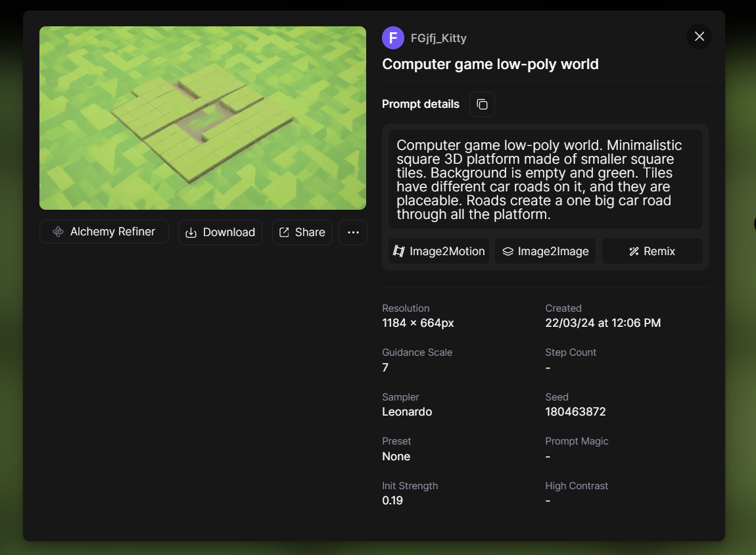Viewport: 756px width, 555px height.
Task: Click the purple F user avatar
Action: click(393, 38)
